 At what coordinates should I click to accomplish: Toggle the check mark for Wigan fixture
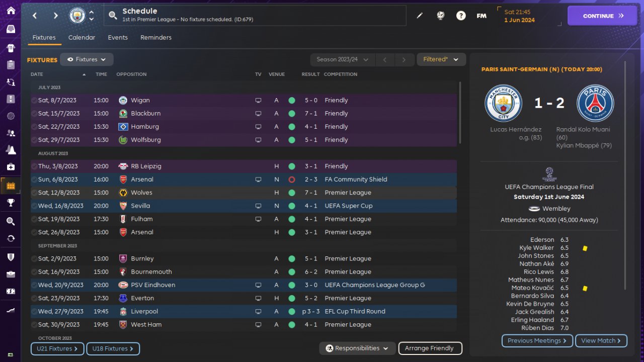pyautogui.click(x=34, y=101)
